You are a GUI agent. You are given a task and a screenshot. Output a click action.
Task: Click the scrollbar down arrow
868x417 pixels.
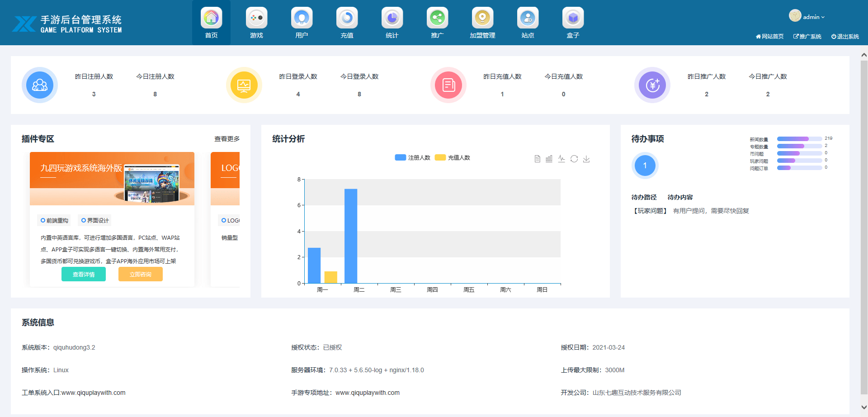(x=864, y=407)
